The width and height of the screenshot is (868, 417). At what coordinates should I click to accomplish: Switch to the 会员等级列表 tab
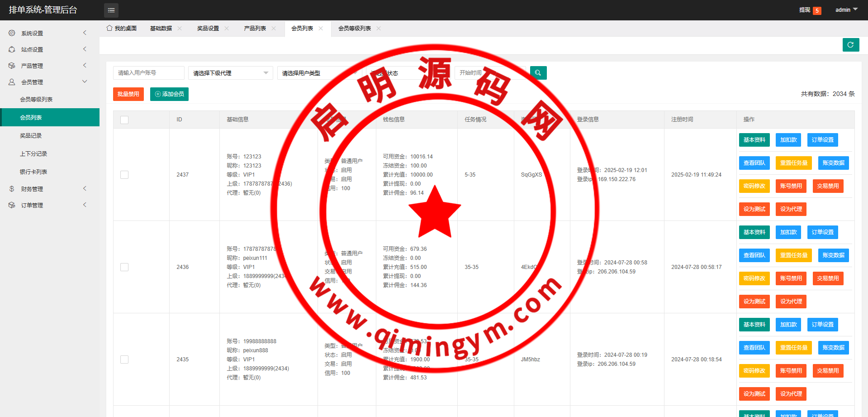[x=354, y=29]
